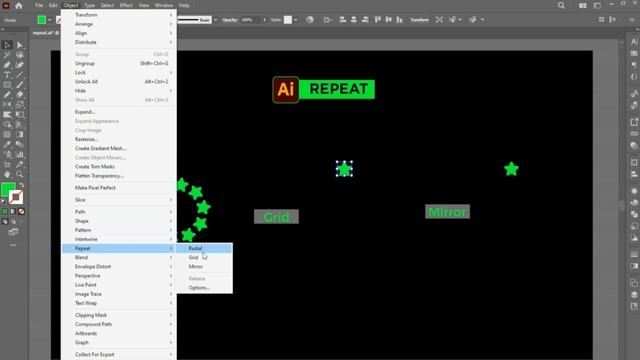The height and width of the screenshot is (360, 640).
Task: Select the Eraser tool
Action: [19, 95]
